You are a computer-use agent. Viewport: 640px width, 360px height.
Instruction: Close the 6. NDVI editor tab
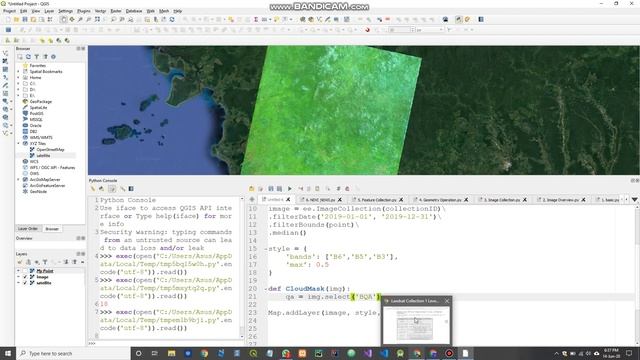tap(340, 200)
